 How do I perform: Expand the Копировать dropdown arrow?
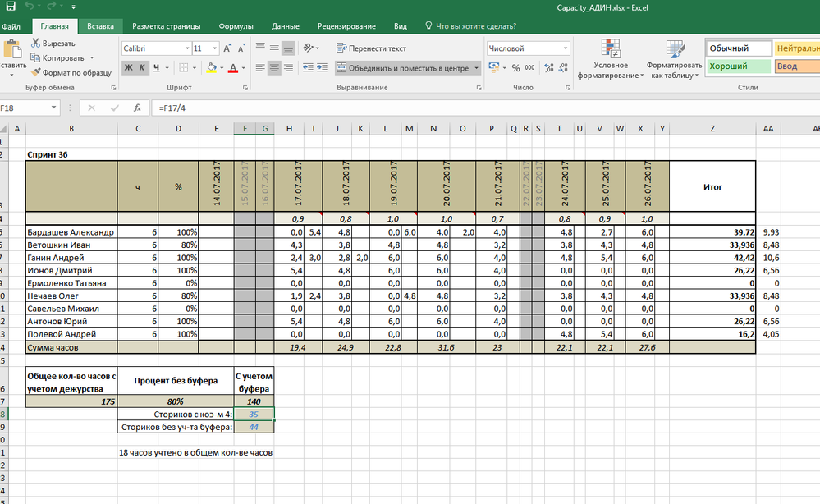pos(92,58)
